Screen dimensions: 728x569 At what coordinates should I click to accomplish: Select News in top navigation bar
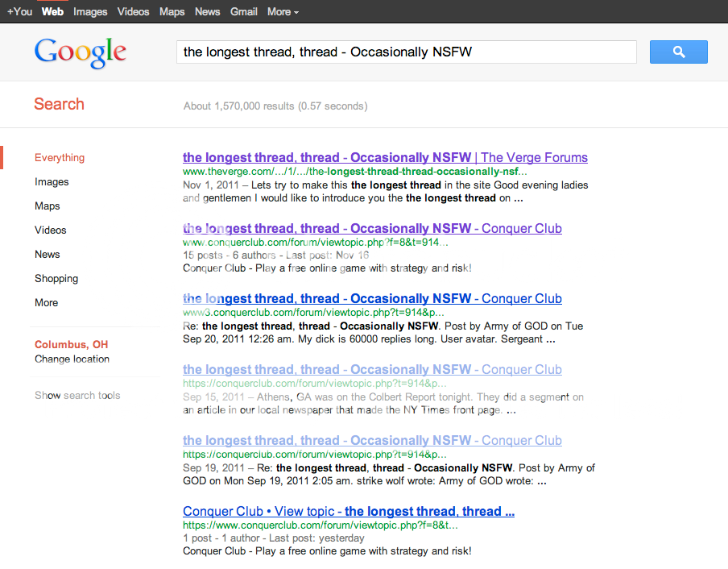pos(207,11)
